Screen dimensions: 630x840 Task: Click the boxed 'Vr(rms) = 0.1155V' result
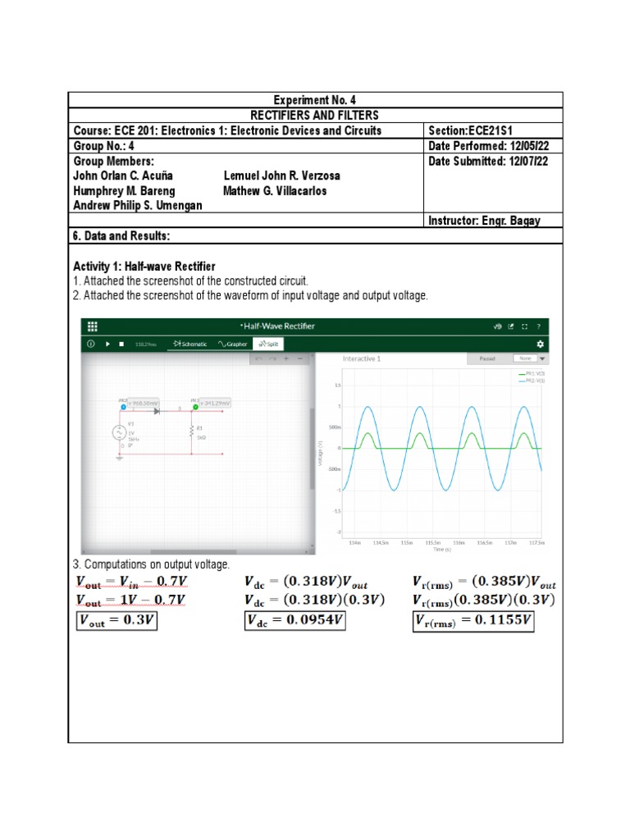(473, 622)
